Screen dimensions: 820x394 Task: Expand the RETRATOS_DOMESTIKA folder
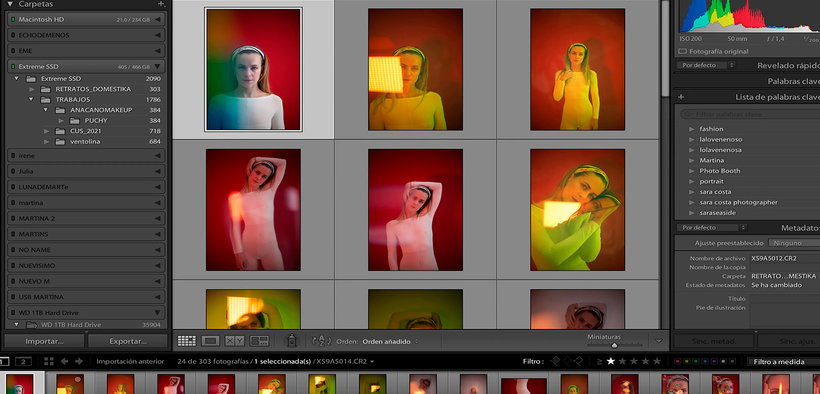point(31,89)
